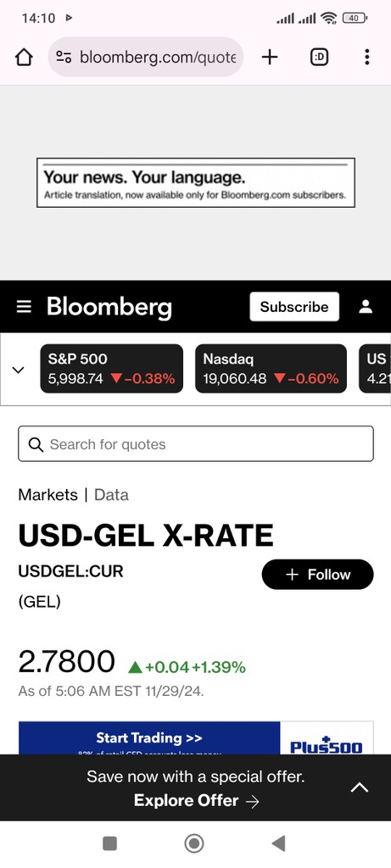Image resolution: width=391 pixels, height=868 pixels.
Task: Tap the browser home icon
Action: [24, 57]
